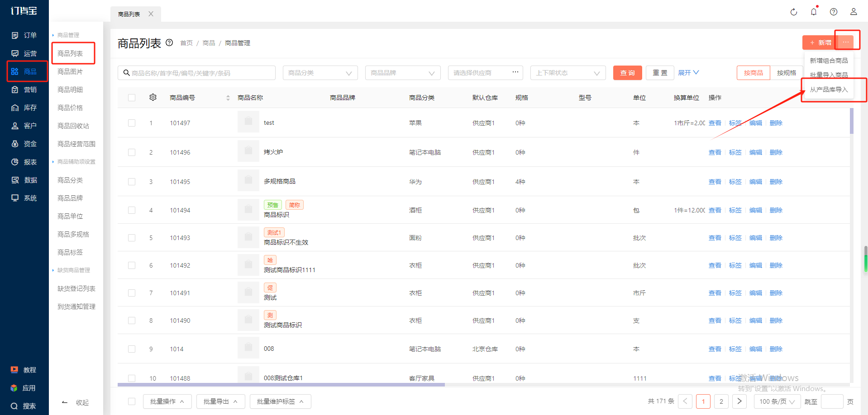Click the 教程 tutorial icon
The height and width of the screenshot is (415, 868).
pos(15,370)
